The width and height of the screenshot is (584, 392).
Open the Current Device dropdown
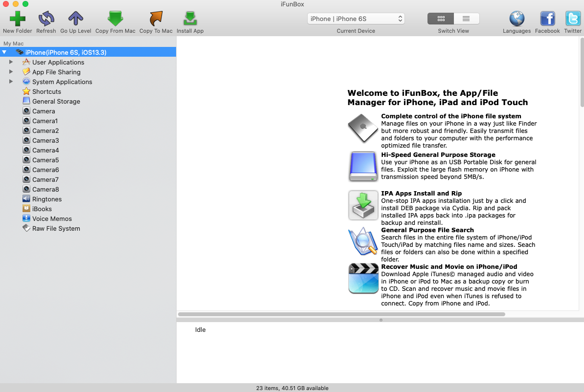click(356, 19)
